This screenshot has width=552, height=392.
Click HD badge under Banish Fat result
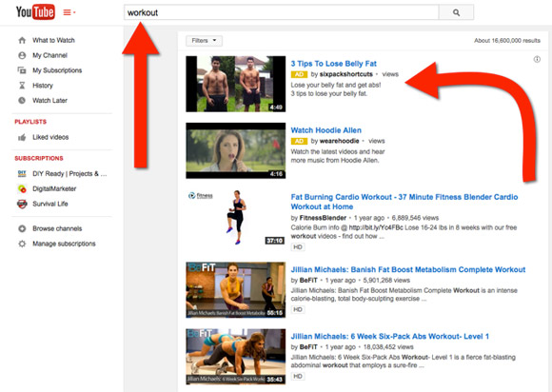click(298, 309)
